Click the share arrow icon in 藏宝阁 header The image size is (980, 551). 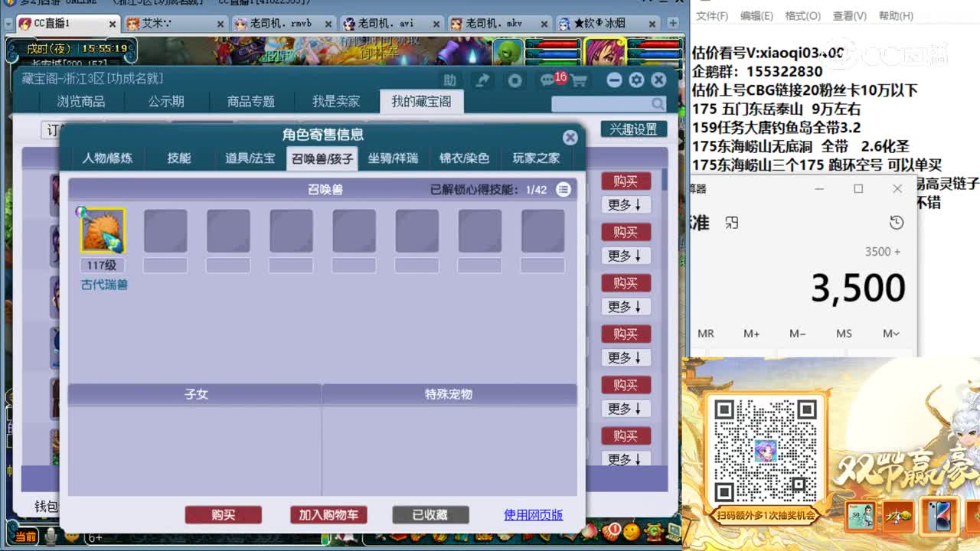tap(482, 80)
